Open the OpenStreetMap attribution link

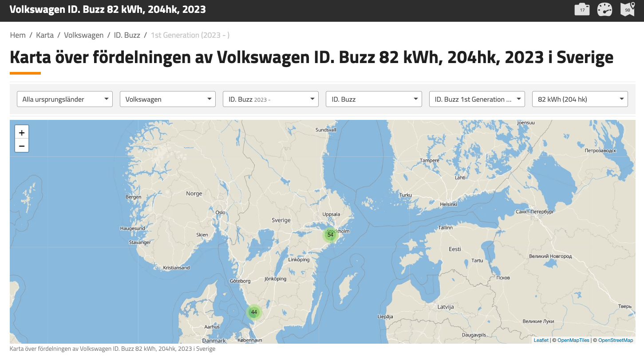point(616,340)
